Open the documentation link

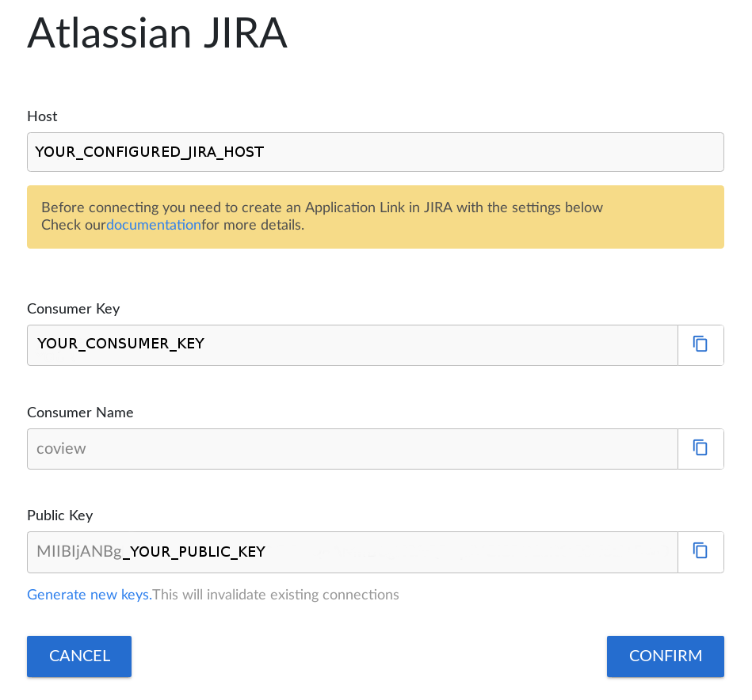pyautogui.click(x=154, y=225)
